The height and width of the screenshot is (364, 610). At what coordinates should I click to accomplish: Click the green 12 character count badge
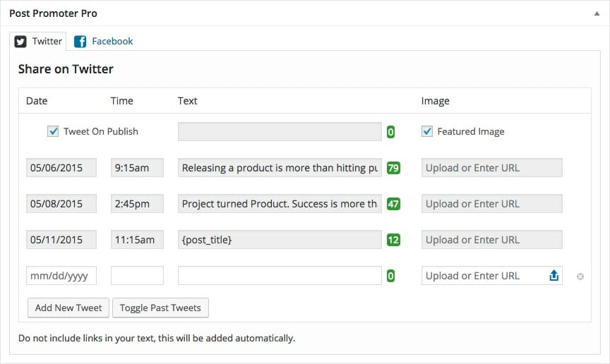(x=393, y=240)
